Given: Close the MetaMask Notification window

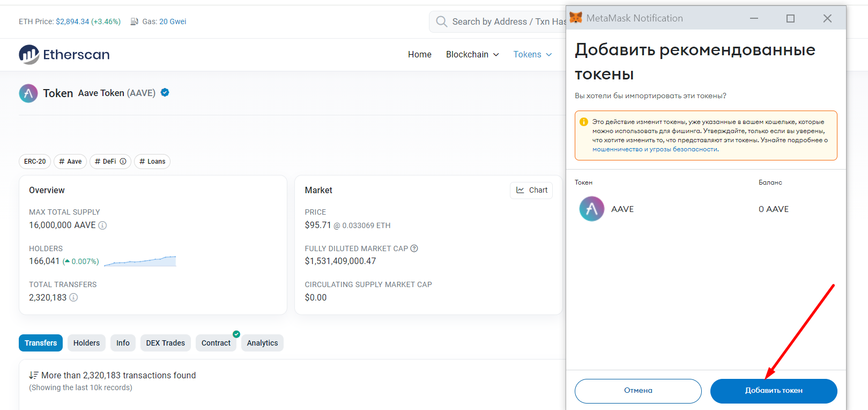Looking at the screenshot, I should pyautogui.click(x=827, y=18).
